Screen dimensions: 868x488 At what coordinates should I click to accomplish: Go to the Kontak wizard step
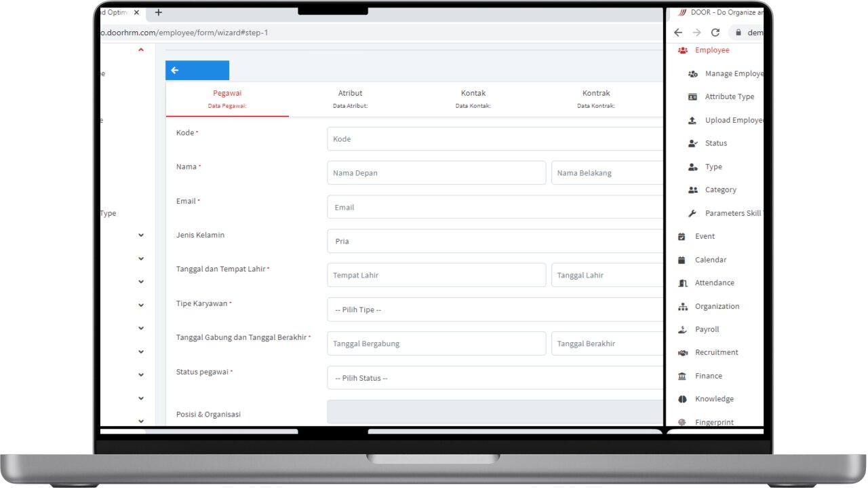tap(473, 98)
